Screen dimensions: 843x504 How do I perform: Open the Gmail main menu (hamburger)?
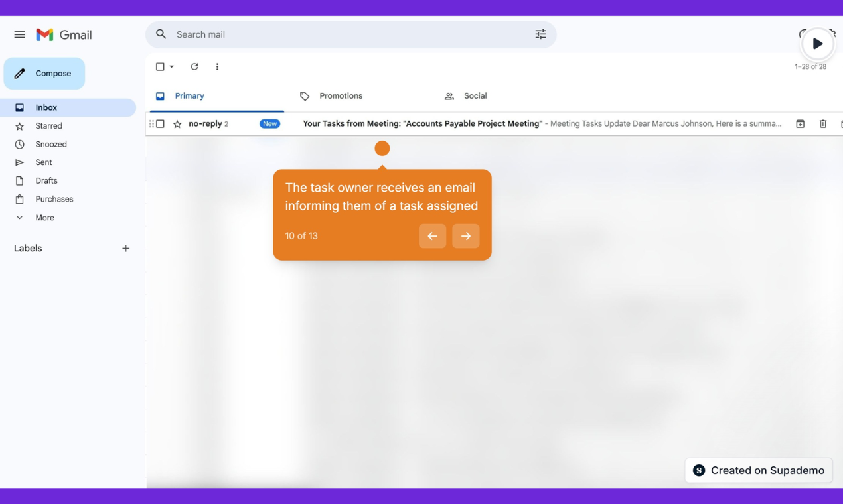[x=19, y=34]
